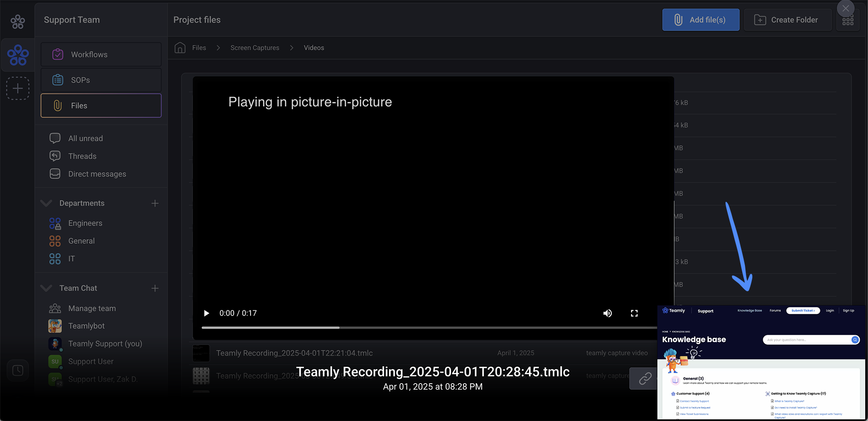The image size is (868, 421).
Task: Click the picture-in-picture video window
Action: pyautogui.click(x=761, y=363)
